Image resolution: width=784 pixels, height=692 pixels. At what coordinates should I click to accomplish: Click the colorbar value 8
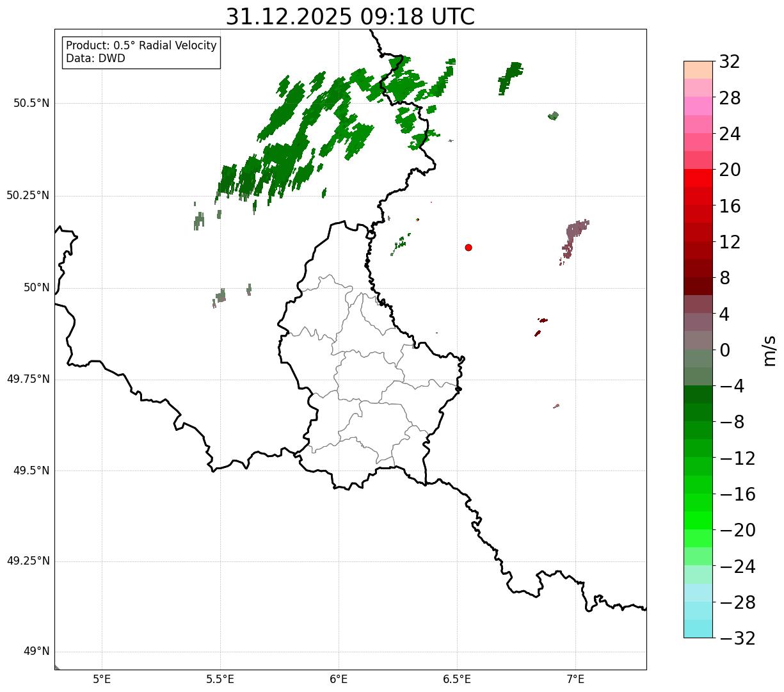click(x=725, y=278)
